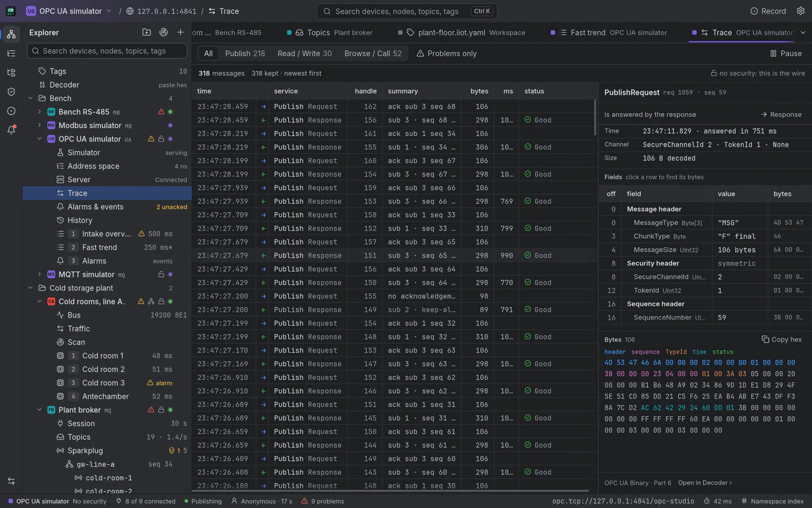
Task: Toggle the Problems only filter
Action: (x=447, y=53)
